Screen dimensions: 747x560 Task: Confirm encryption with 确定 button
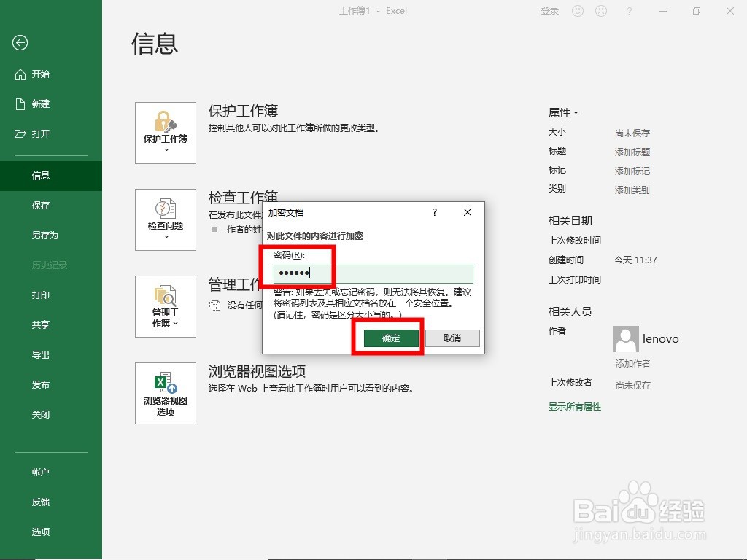(391, 338)
